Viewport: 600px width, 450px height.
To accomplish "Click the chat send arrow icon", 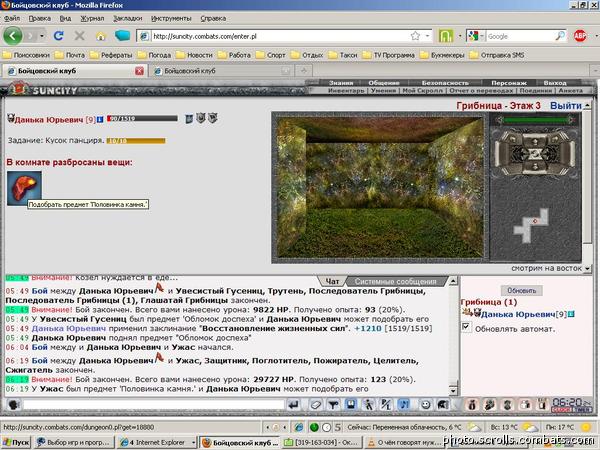I will coord(293,404).
